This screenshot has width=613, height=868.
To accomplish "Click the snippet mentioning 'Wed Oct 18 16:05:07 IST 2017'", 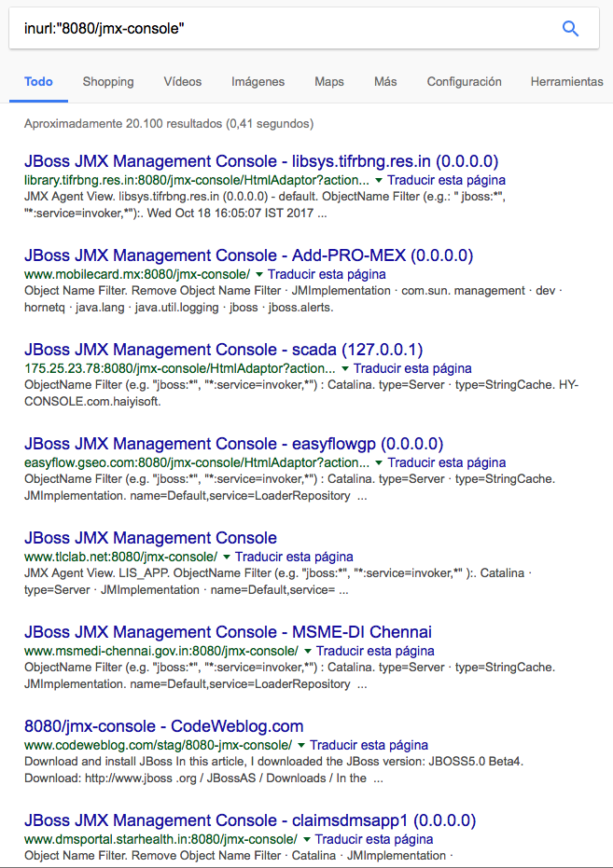I will point(265,205).
